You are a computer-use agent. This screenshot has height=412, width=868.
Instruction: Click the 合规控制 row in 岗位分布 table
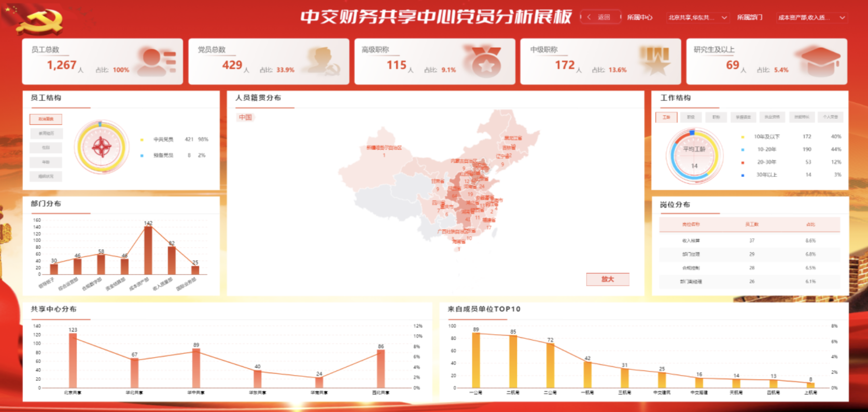pyautogui.click(x=750, y=268)
